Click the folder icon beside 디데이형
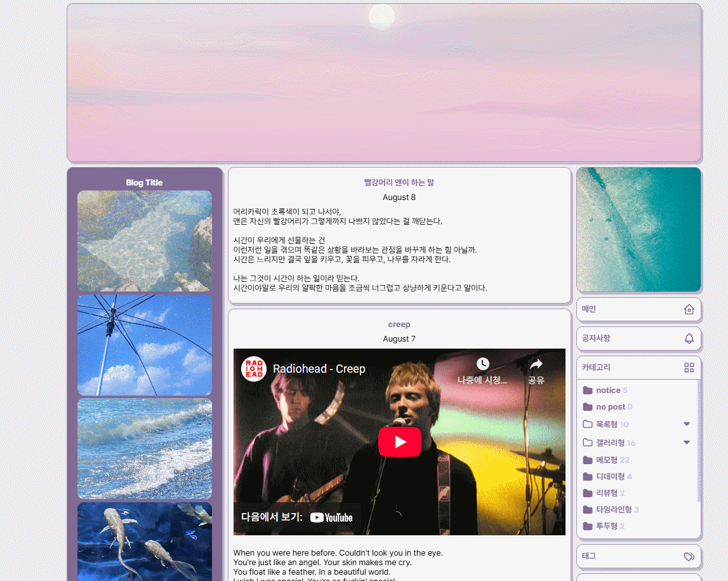 tap(588, 476)
